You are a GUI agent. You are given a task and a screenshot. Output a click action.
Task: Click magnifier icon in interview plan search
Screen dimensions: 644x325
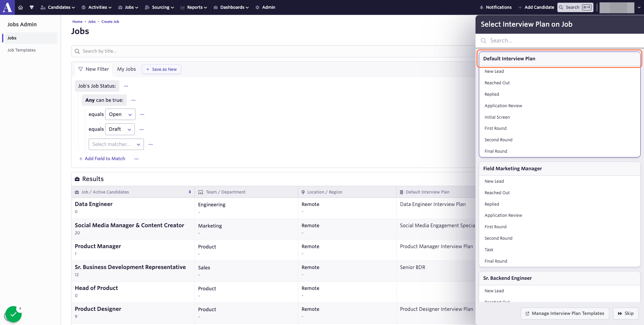[484, 41]
